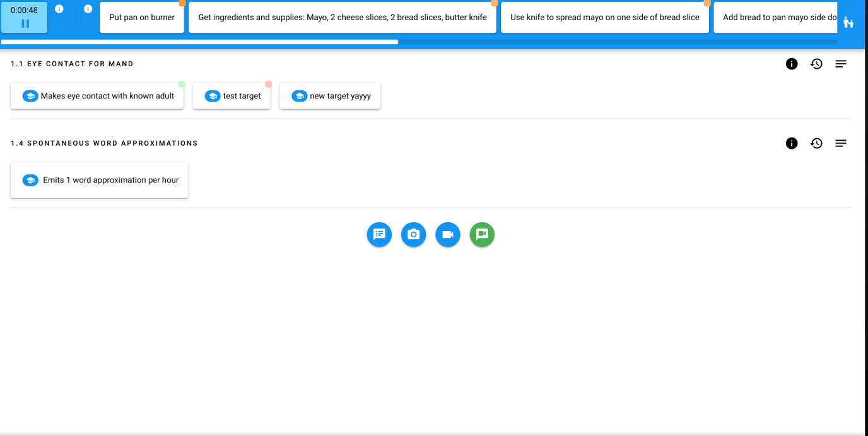This screenshot has height=436, width=868.
Task: Start the green video chat button
Action: [x=482, y=235]
